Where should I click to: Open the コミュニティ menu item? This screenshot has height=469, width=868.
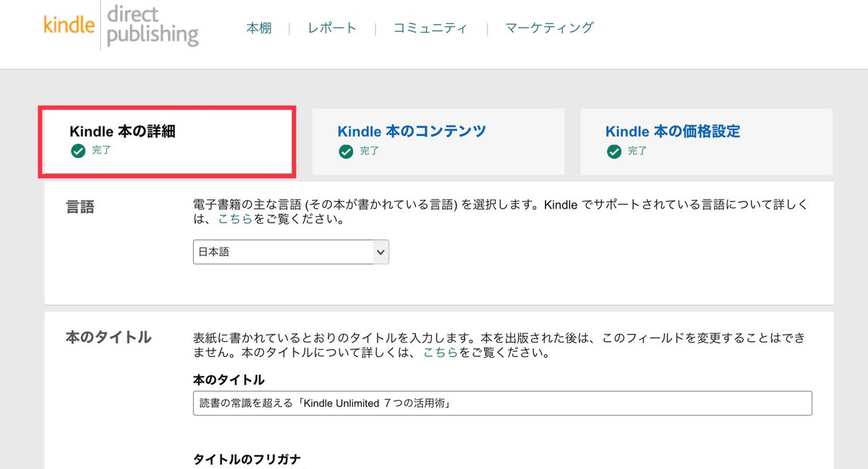(x=430, y=28)
